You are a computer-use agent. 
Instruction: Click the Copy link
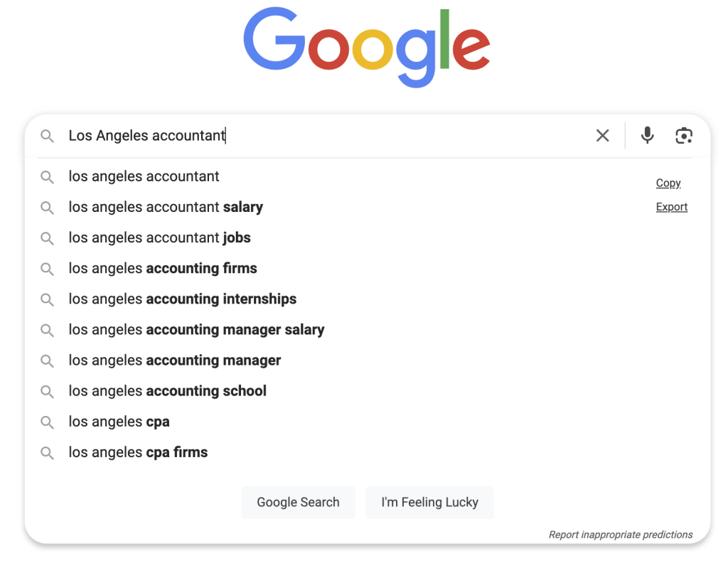click(668, 183)
